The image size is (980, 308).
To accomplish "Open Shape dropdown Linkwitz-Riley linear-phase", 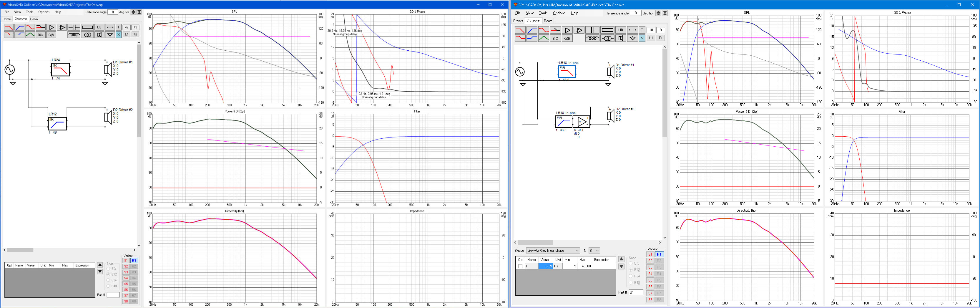I will point(553,251).
